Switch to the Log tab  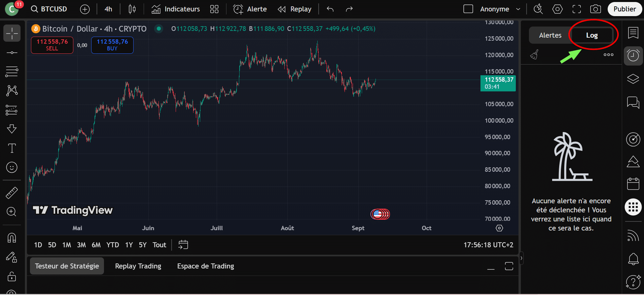[x=592, y=35]
